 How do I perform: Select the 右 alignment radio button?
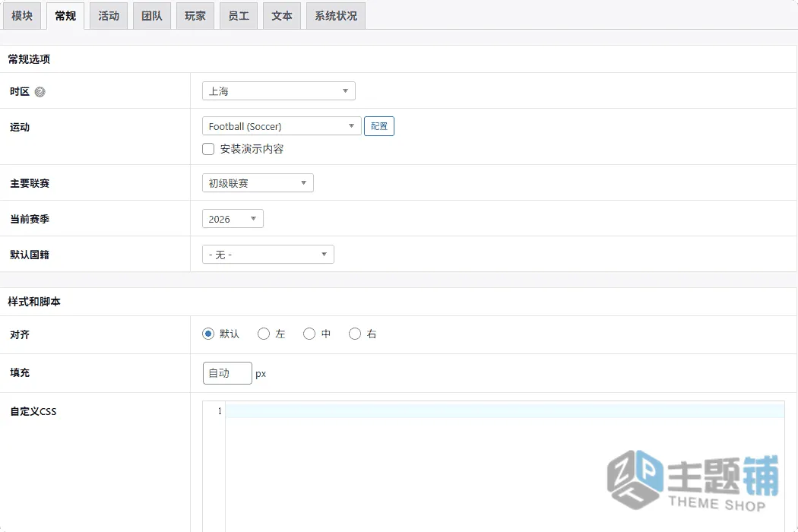coord(355,334)
